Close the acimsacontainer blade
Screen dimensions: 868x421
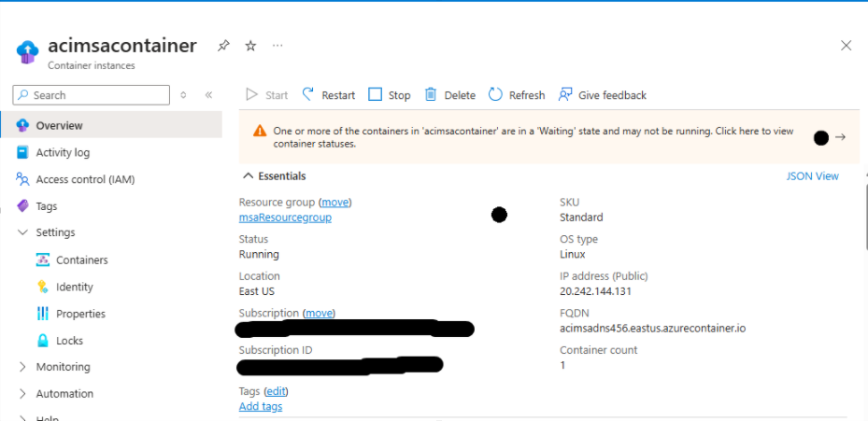pyautogui.click(x=846, y=46)
